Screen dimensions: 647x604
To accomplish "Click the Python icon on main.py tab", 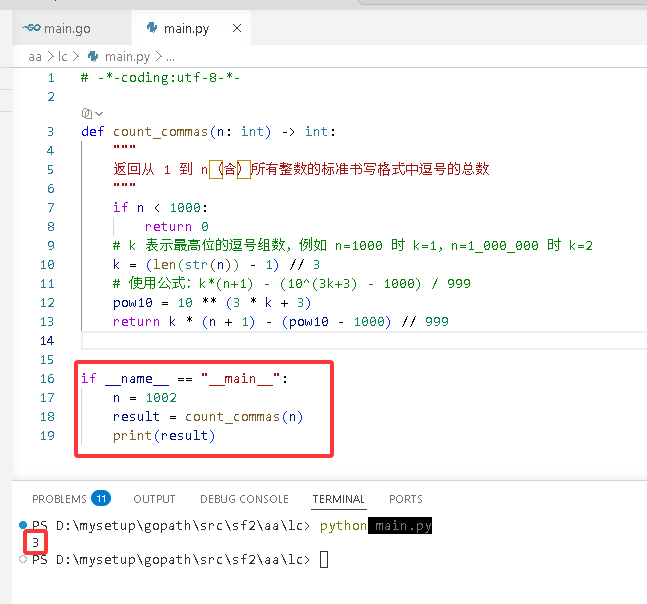I will point(152,28).
